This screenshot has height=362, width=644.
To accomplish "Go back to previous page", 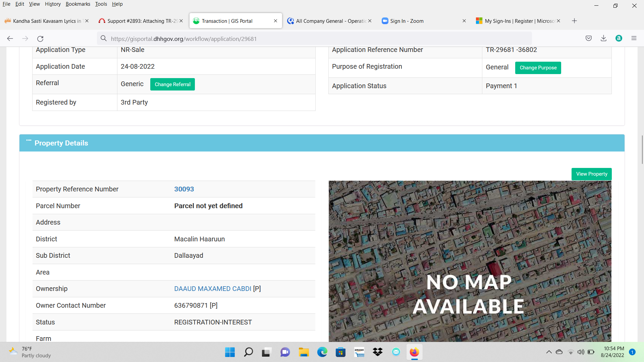I will pos(10,39).
